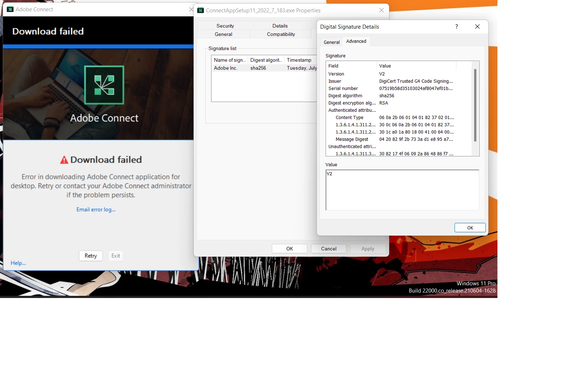Viewport: 569px width, 392px height.
Task: Click the red warning icon beside Download failed
Action: 64,160
